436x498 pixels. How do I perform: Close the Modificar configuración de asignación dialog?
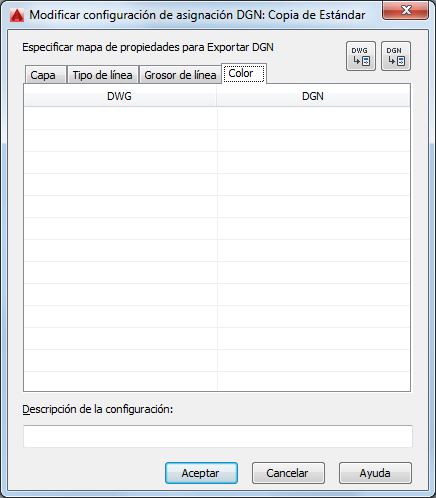405,10
